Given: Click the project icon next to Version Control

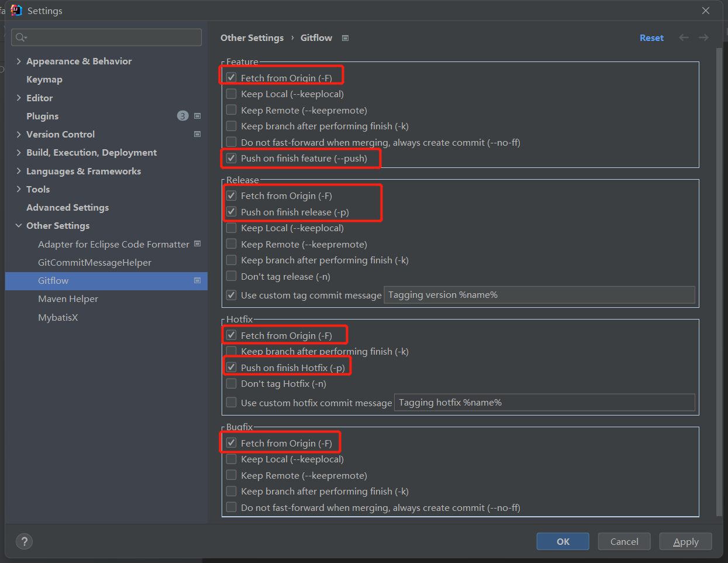Looking at the screenshot, I should (198, 134).
